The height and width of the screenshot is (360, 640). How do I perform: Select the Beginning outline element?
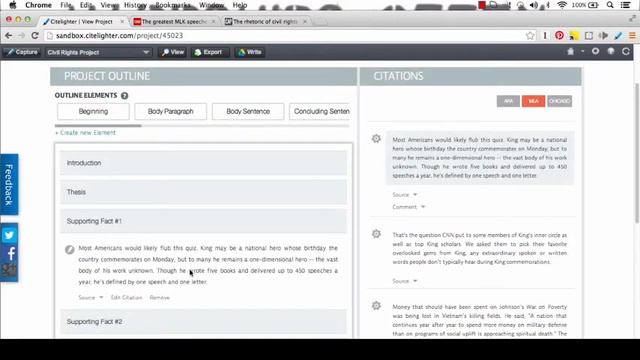pos(93,111)
